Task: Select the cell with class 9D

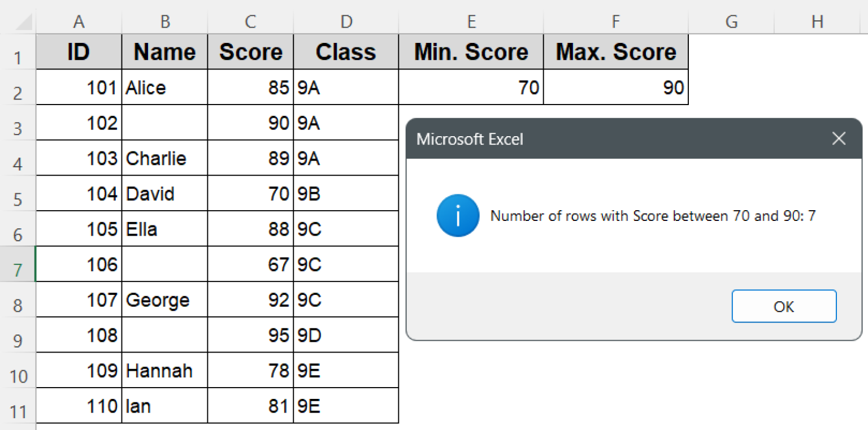Action: [x=345, y=335]
